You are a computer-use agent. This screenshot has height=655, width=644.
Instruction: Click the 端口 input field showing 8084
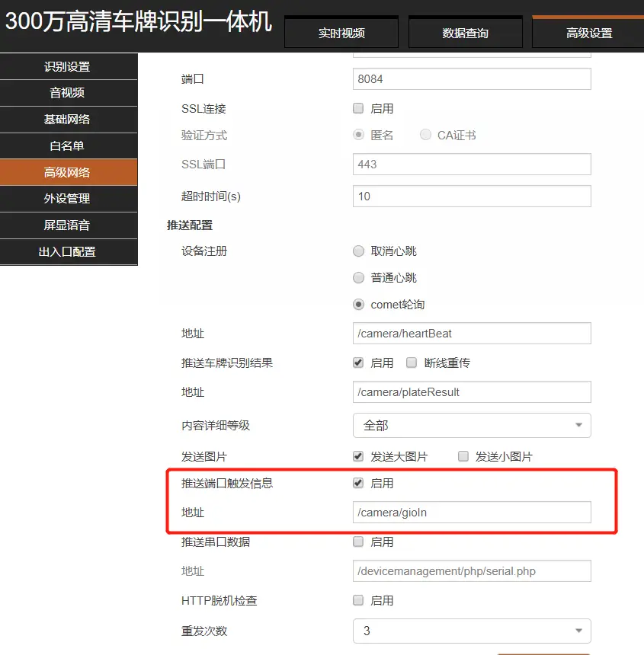click(472, 79)
